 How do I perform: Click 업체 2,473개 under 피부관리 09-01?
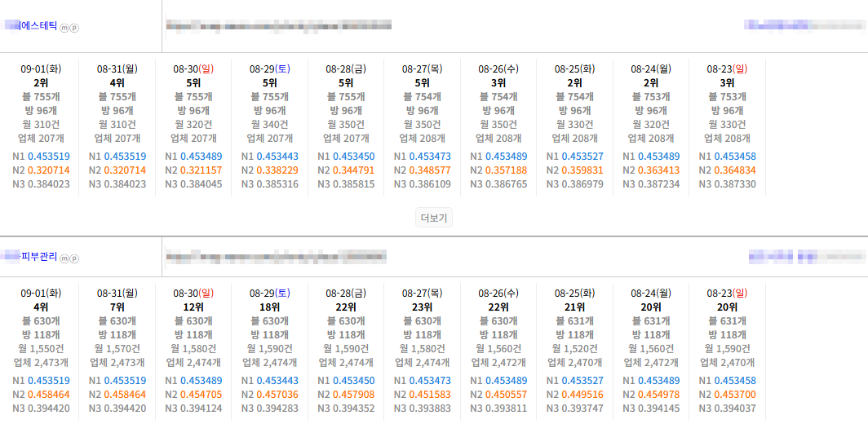coord(41,363)
